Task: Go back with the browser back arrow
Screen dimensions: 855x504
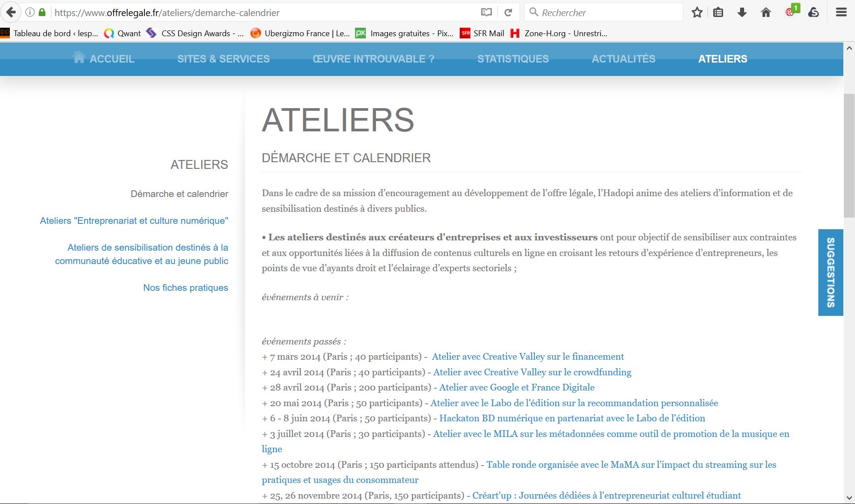Action: pyautogui.click(x=11, y=13)
